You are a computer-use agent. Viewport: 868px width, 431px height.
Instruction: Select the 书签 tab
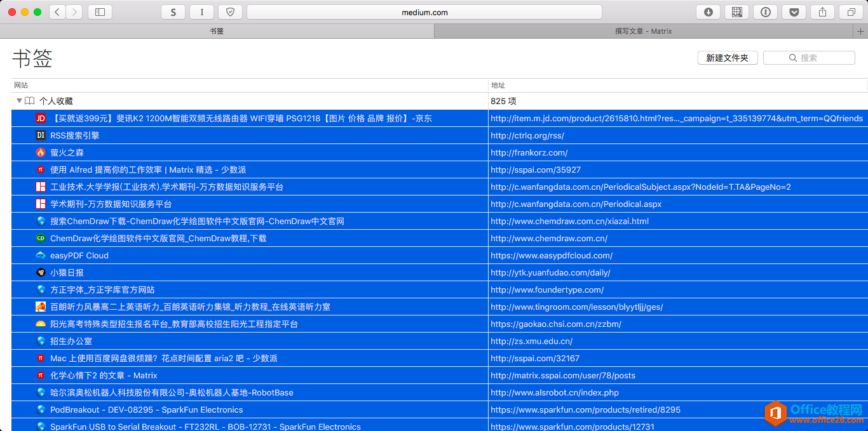[217, 30]
